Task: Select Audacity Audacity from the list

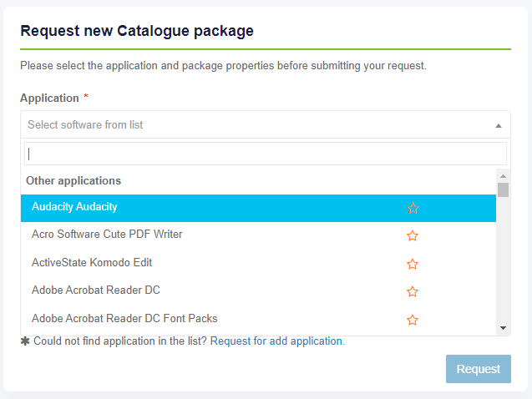Action: (x=74, y=207)
